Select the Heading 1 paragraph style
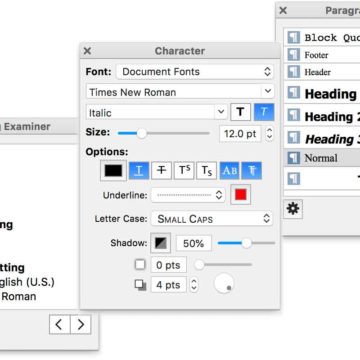The width and height of the screenshot is (360, 360). click(x=322, y=94)
